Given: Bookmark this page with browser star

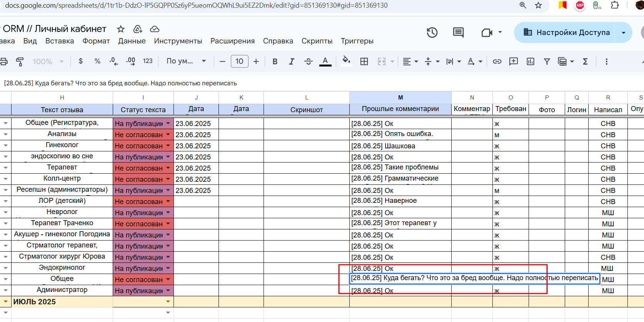Looking at the screenshot, I should tap(539, 5).
